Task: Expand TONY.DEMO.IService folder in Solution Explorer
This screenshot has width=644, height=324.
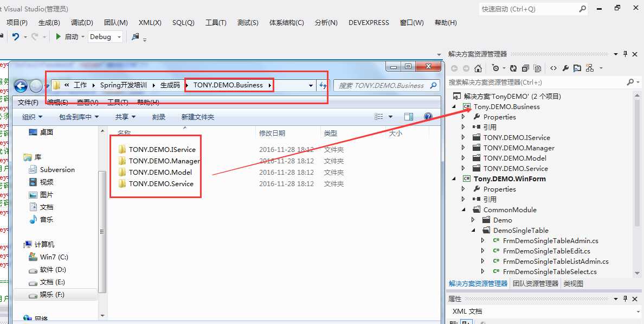Action: (x=463, y=137)
